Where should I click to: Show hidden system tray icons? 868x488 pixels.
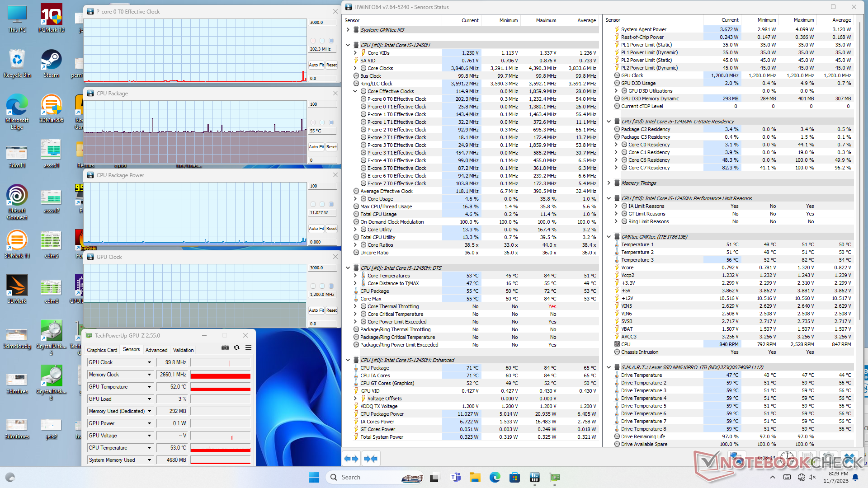772,477
